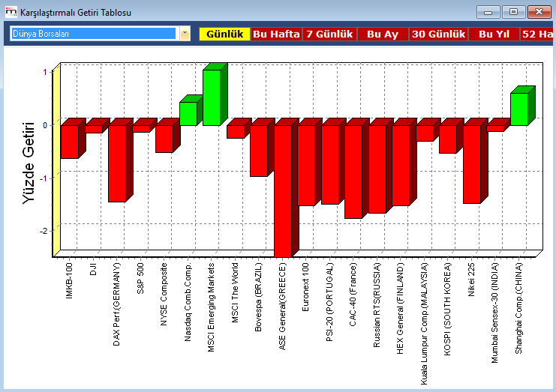Click the S&P 500 axis label
This screenshot has width=556, height=392.
[140, 278]
